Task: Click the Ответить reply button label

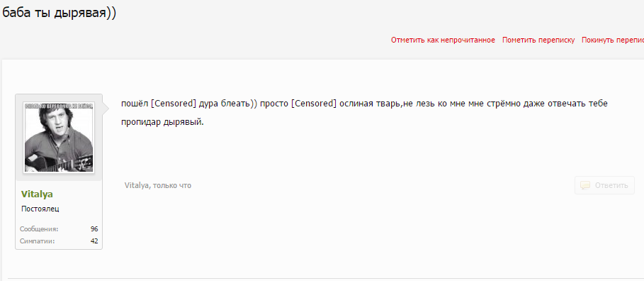Action: click(x=611, y=185)
